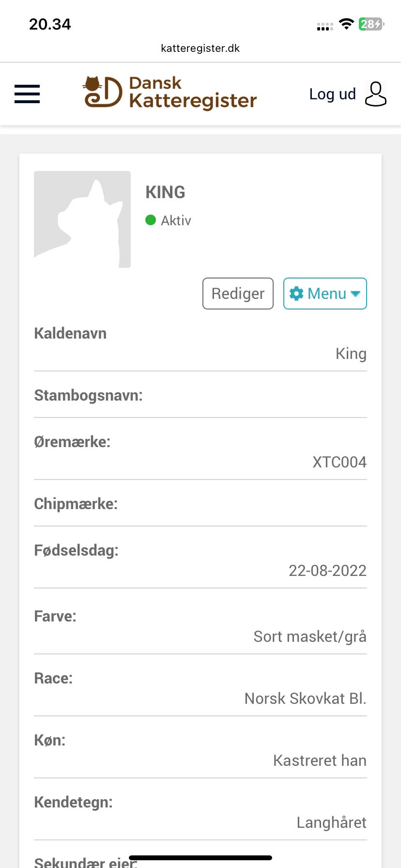This screenshot has height=868, width=401.
Task: Click the Rediger button
Action: click(238, 294)
